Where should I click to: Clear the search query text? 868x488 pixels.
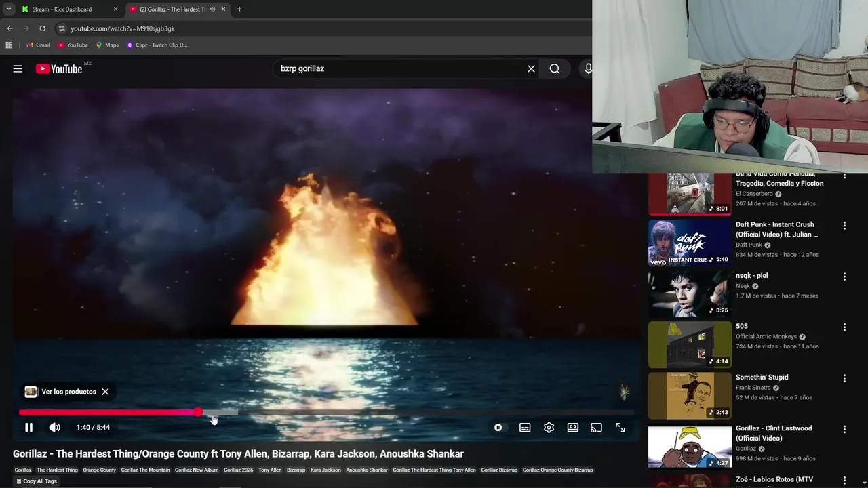tap(531, 68)
